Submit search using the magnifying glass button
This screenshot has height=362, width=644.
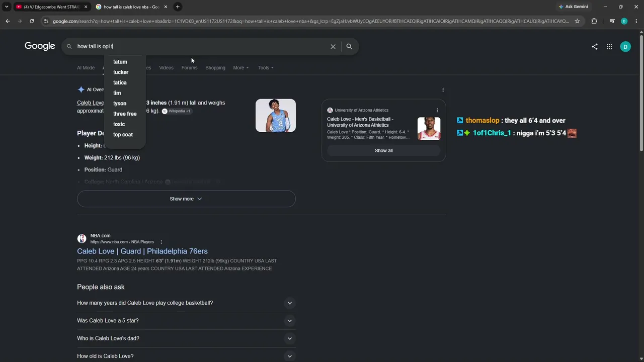click(349, 46)
